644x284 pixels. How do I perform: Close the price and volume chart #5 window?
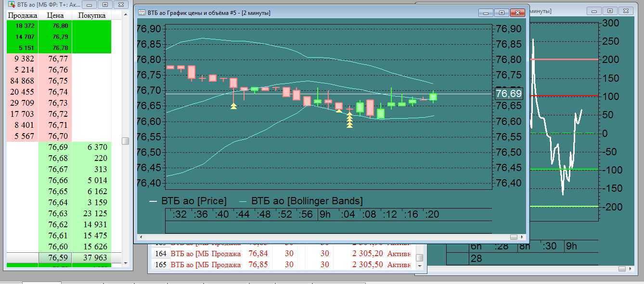coord(517,12)
